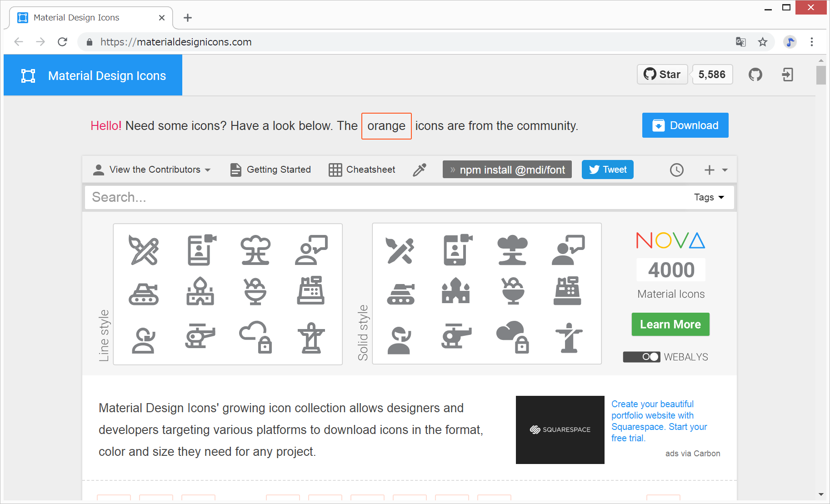Copy npm install @mdi/font command
Viewport: 830px width, 504px height.
(507, 170)
